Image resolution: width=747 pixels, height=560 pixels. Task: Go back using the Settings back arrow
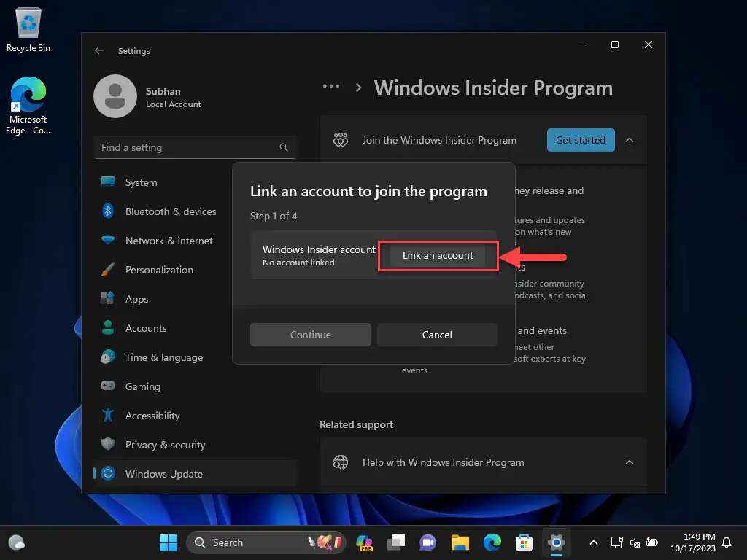pos(99,50)
